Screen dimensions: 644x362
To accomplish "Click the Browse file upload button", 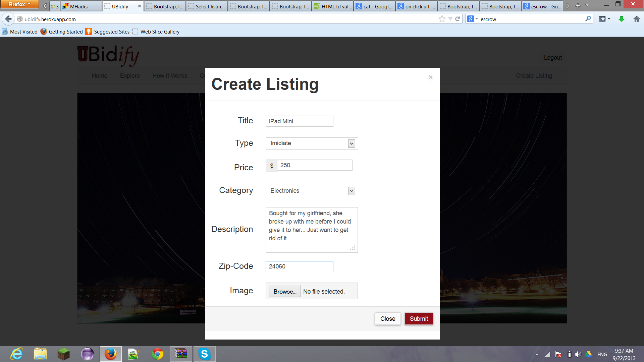I will click(284, 291).
